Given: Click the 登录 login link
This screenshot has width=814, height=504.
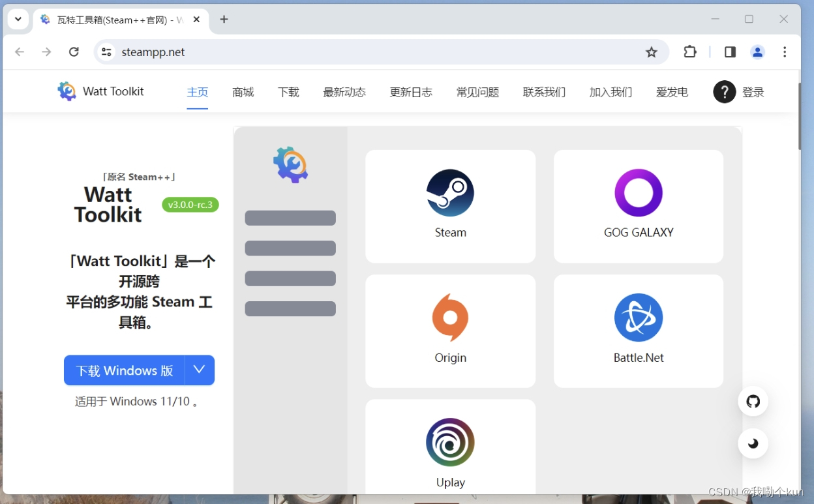Looking at the screenshot, I should click(753, 92).
